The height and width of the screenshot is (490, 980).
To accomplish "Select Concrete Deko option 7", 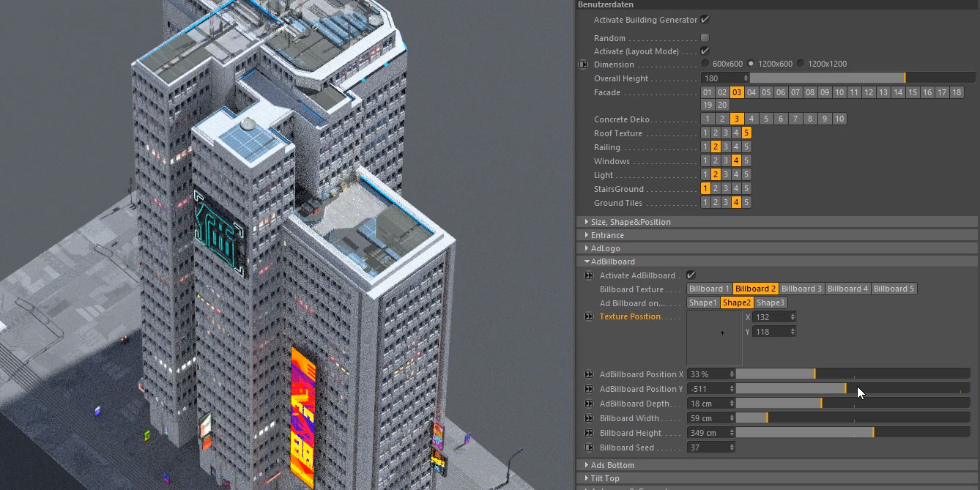I will (x=795, y=119).
